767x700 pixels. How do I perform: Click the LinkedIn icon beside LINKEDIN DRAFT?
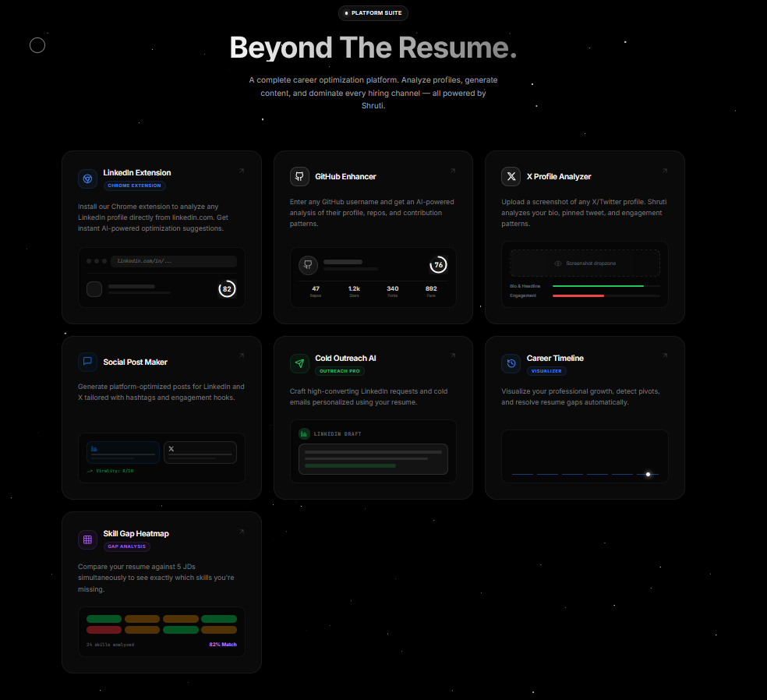point(304,434)
